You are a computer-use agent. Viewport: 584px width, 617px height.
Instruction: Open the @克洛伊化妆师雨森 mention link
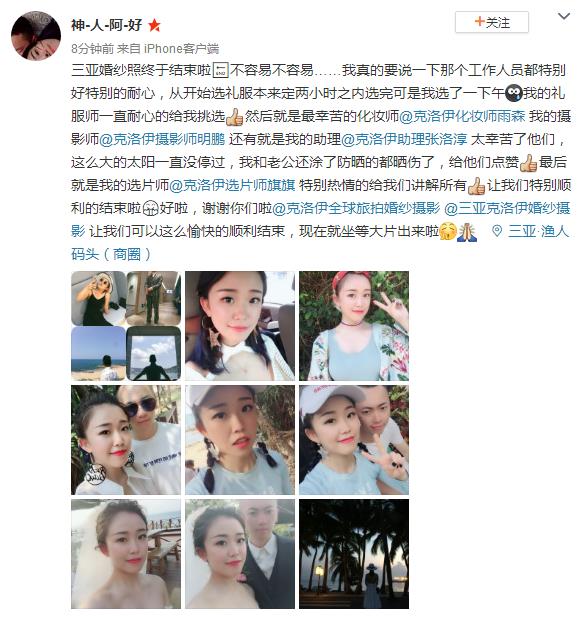point(462,116)
